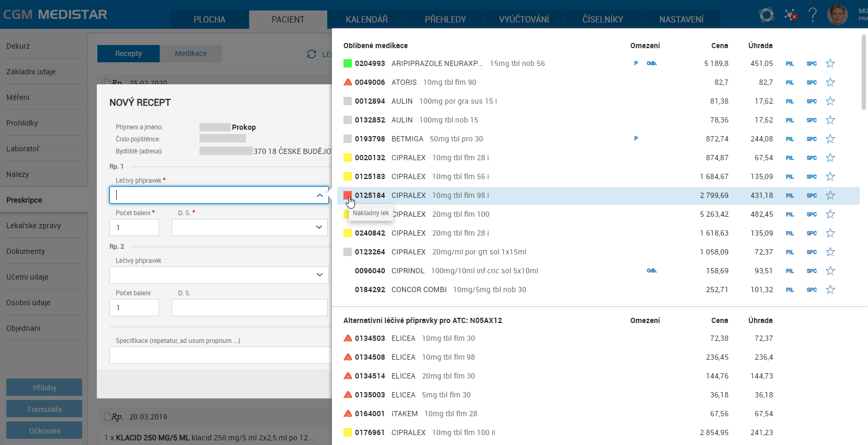This screenshot has height=445, width=868.
Task: Open PIL for CIPRALEX 20mg tbl flm 100
Action: click(790, 215)
